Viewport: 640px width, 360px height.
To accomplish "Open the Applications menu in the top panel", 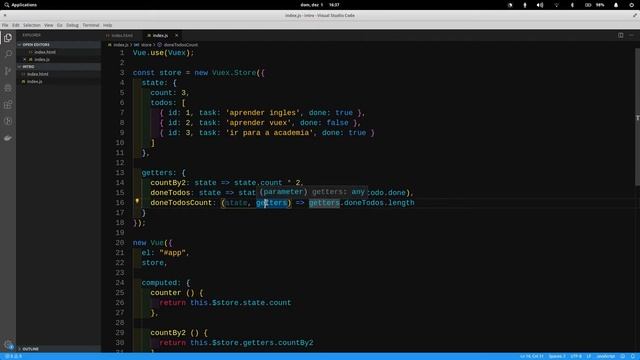I will click(x=20, y=5).
